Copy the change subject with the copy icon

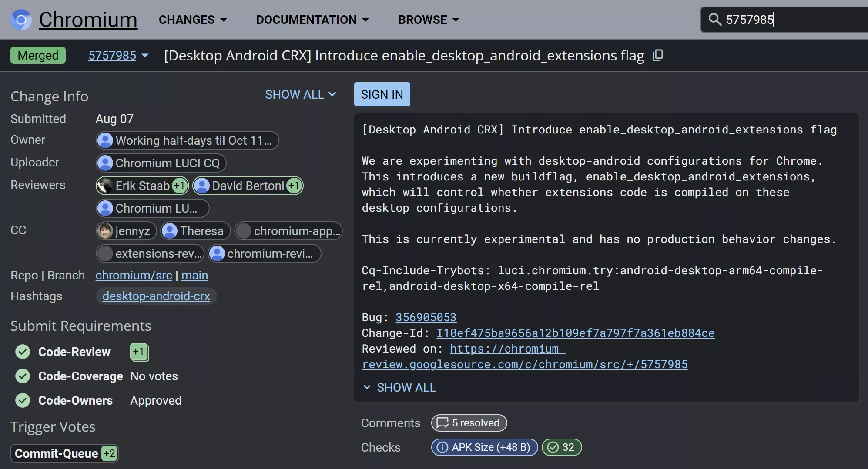[x=658, y=55]
